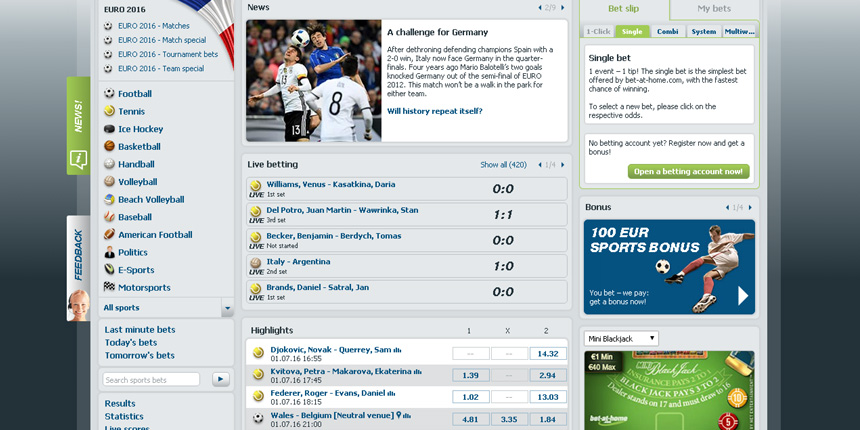Click ball icon beside EURO 2016 - Team special
The image size is (860, 430).
pyautogui.click(x=108, y=69)
